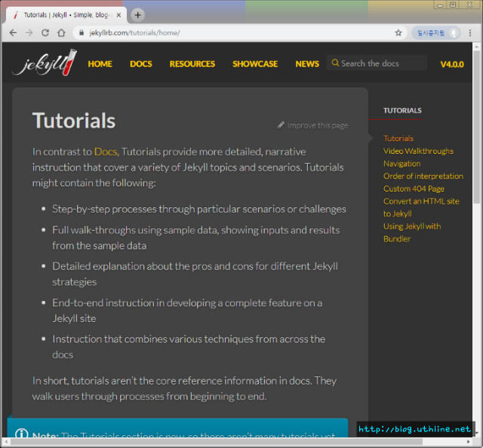Image resolution: width=483 pixels, height=448 pixels.
Task: Focus the Search the docs field
Action: pos(377,63)
